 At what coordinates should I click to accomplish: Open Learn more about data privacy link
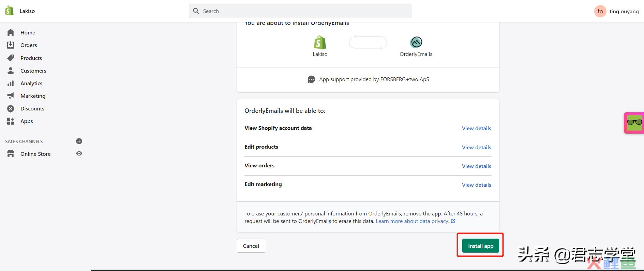pos(412,221)
